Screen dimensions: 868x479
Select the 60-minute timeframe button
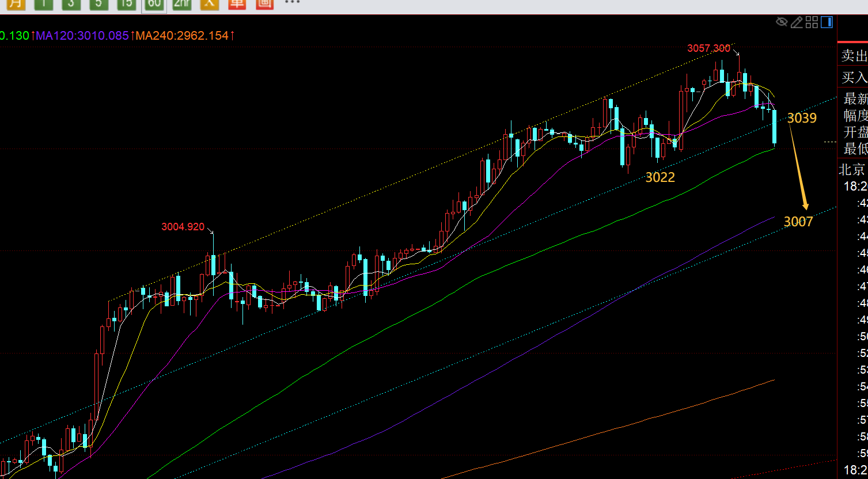coord(154,4)
